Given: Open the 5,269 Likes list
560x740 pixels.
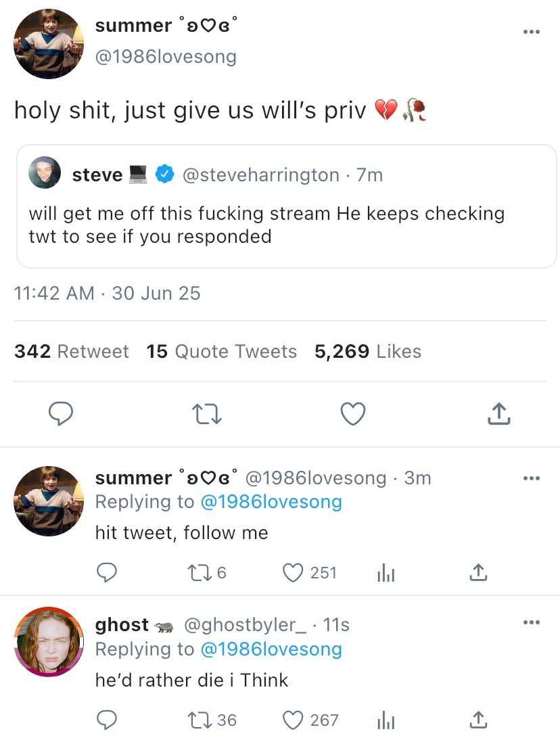Looking at the screenshot, I should (368, 352).
